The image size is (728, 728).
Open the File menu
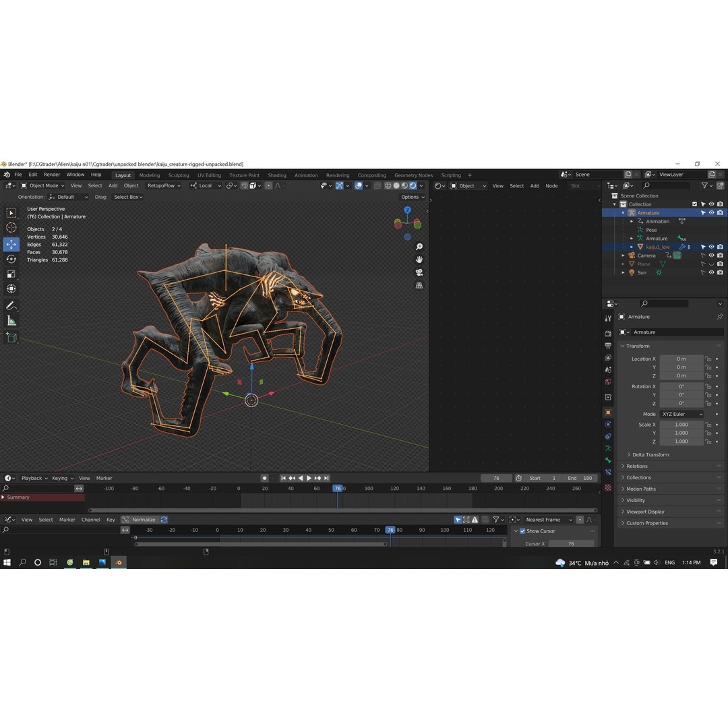pos(18,175)
